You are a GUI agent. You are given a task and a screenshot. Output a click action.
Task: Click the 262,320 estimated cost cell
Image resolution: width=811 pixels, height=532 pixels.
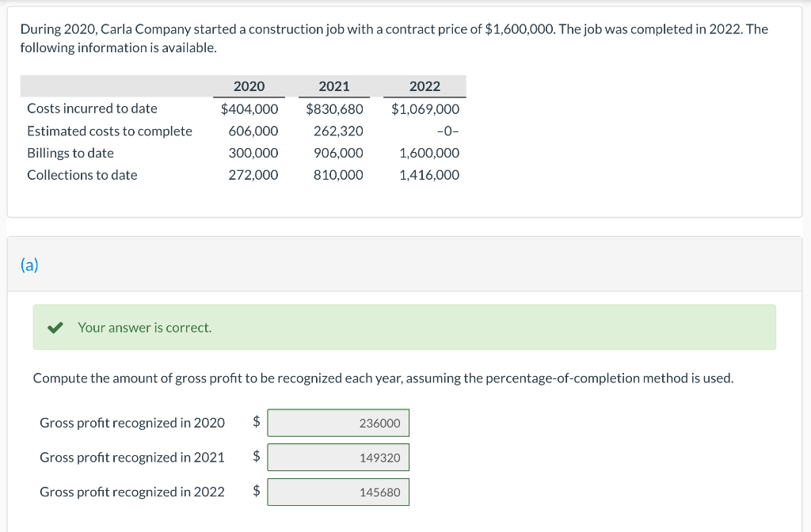[338, 131]
